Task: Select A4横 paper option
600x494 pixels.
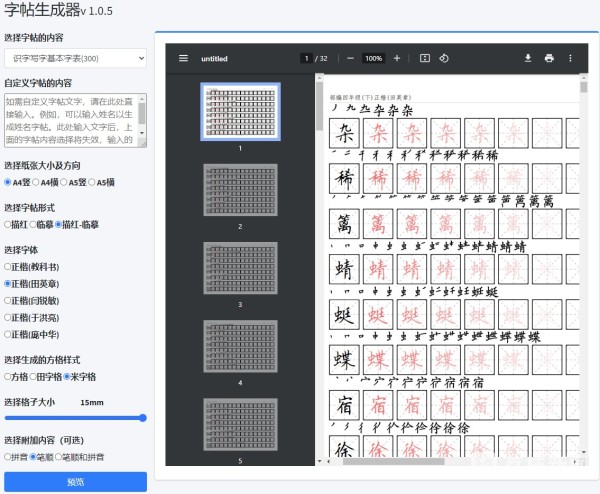Action: [36, 182]
